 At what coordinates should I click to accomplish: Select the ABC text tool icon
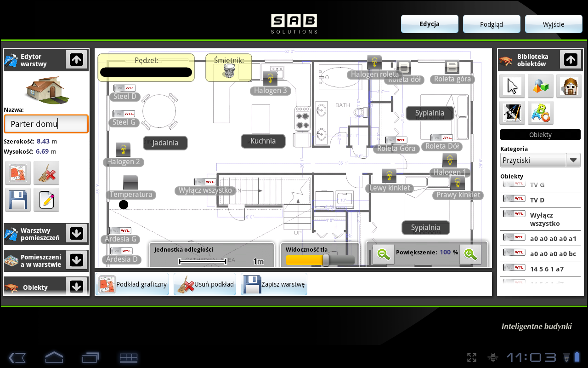[541, 113]
